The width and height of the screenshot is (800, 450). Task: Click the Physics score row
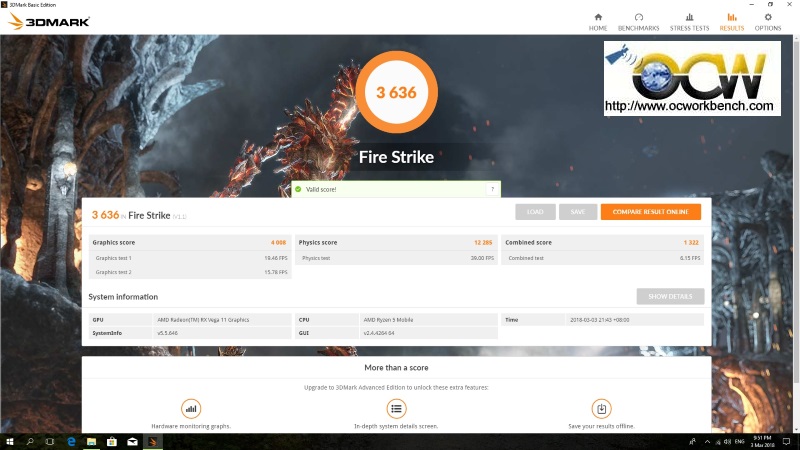395,242
